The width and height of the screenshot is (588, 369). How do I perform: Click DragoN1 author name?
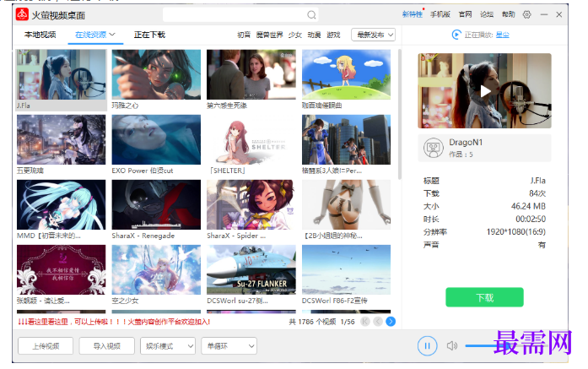[x=466, y=142]
